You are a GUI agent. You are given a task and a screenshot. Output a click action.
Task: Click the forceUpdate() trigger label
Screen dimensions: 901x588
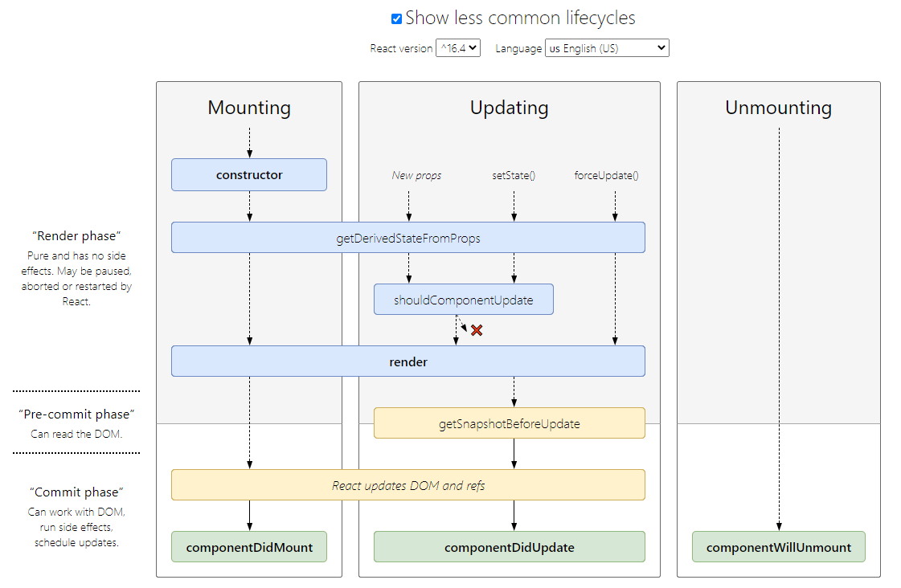click(x=607, y=175)
